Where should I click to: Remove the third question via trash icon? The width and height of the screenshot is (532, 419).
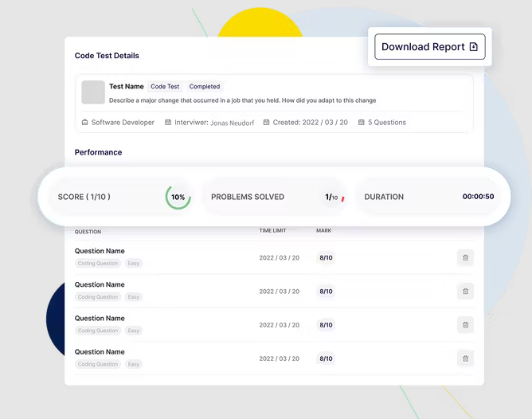coord(465,324)
